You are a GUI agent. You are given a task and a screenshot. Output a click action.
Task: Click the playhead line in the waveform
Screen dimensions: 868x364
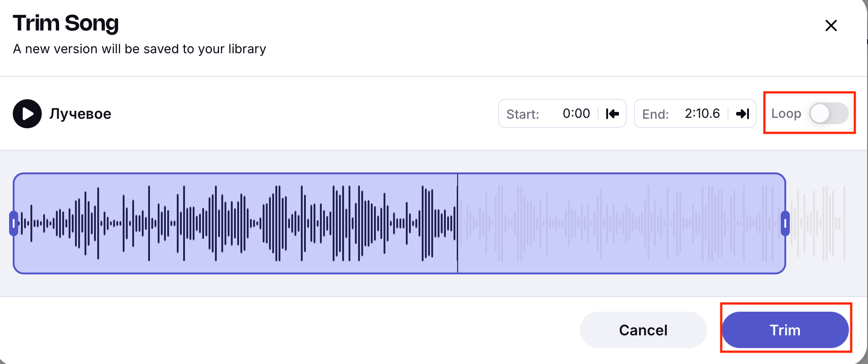[x=458, y=223]
